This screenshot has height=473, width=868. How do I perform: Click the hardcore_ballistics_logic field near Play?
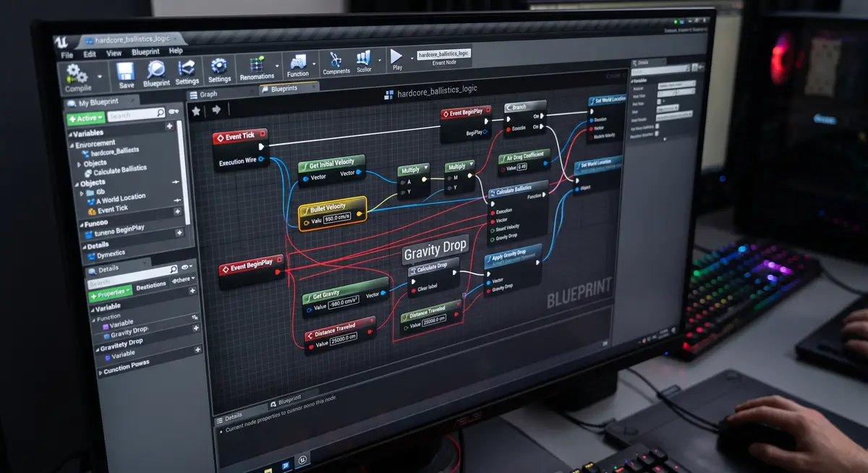(444, 54)
